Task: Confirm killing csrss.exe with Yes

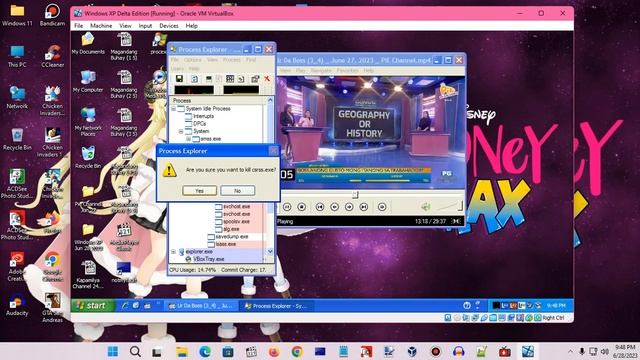Action: [199, 191]
